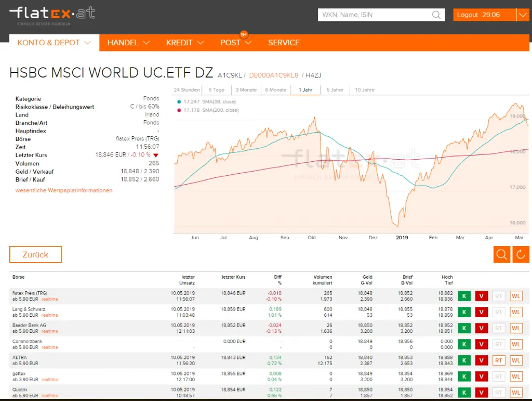532x401 pixels.
Task: Click realtime link in flatex Preis row
Action: pos(50,299)
